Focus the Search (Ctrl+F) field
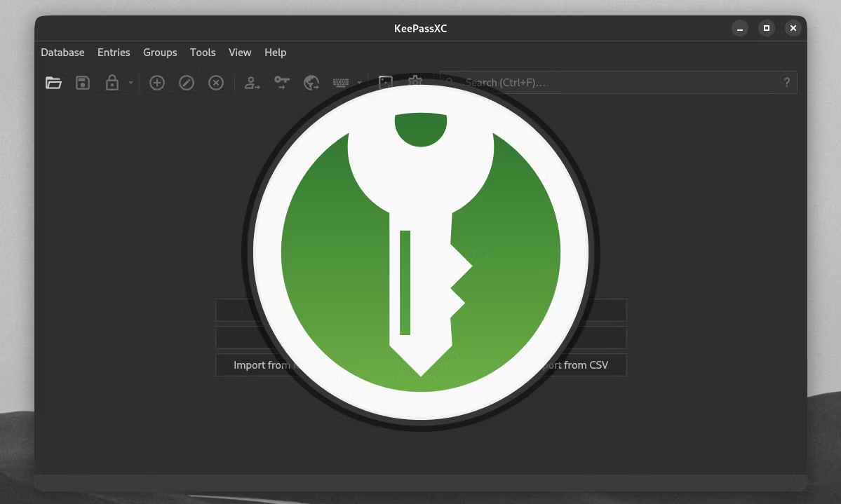 (617, 83)
